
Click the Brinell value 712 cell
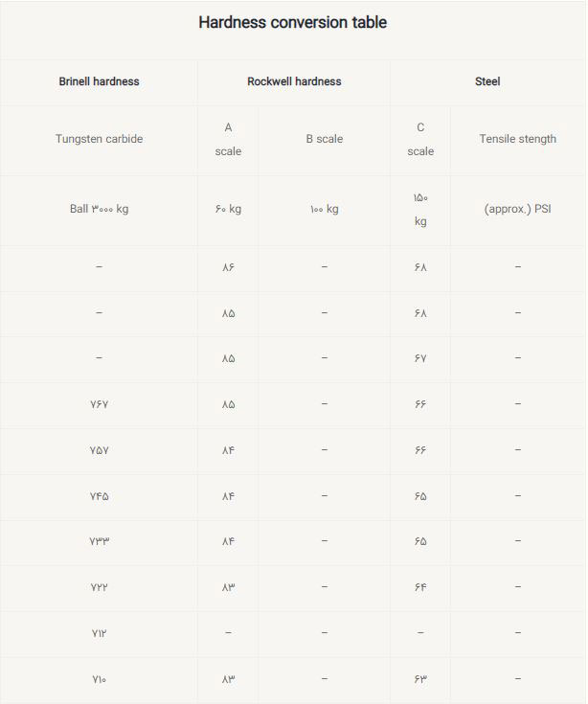(x=99, y=633)
